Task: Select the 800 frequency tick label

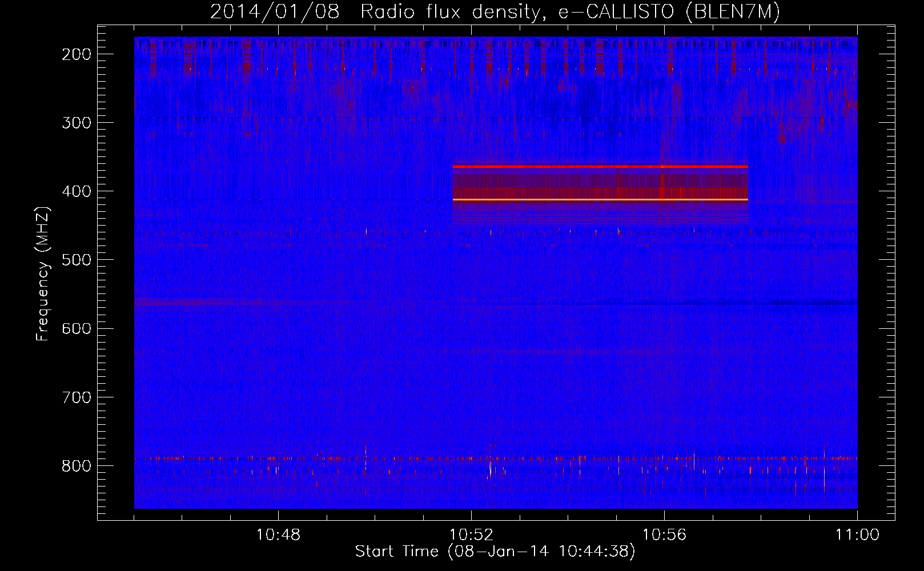Action: (77, 465)
